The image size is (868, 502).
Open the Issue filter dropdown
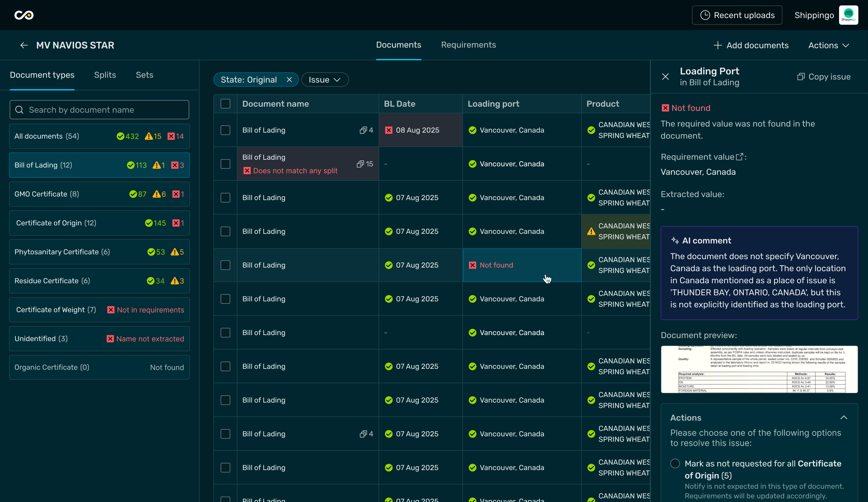(325, 80)
